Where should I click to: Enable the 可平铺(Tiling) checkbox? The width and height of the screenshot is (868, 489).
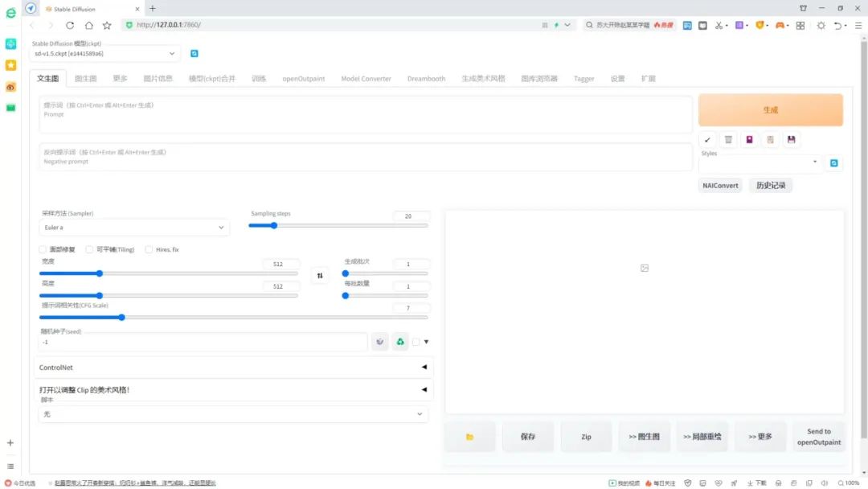pyautogui.click(x=89, y=250)
